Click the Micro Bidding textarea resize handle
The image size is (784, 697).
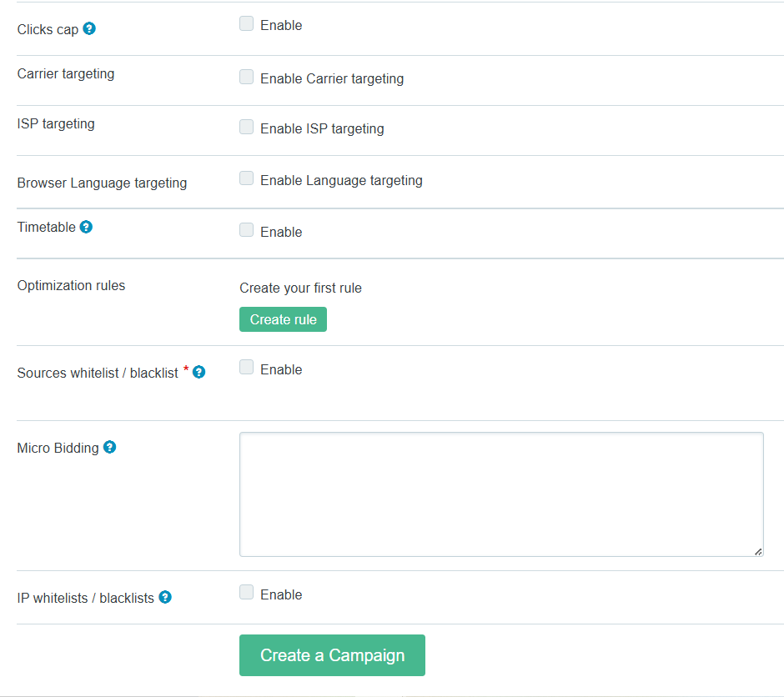[758, 551]
